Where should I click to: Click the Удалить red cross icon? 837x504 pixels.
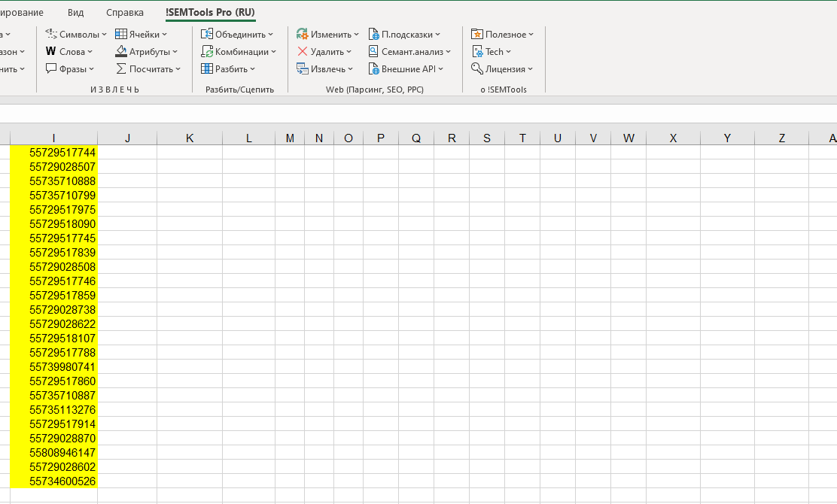click(302, 52)
